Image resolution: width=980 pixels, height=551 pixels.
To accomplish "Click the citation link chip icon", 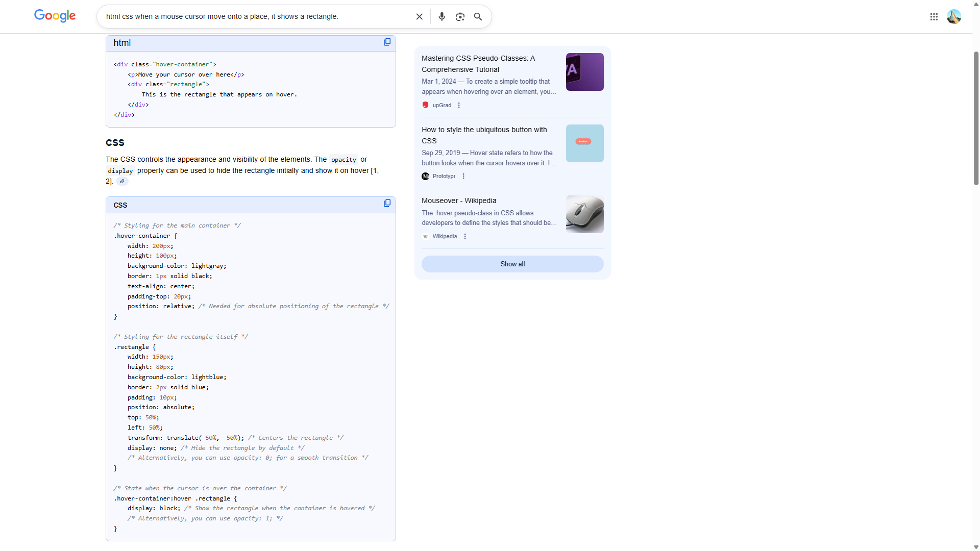I will (122, 182).
